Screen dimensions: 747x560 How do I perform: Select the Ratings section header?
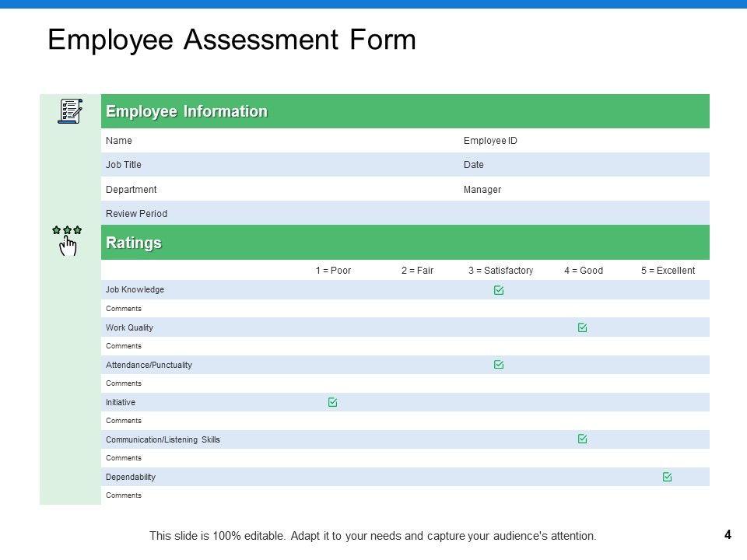(134, 243)
